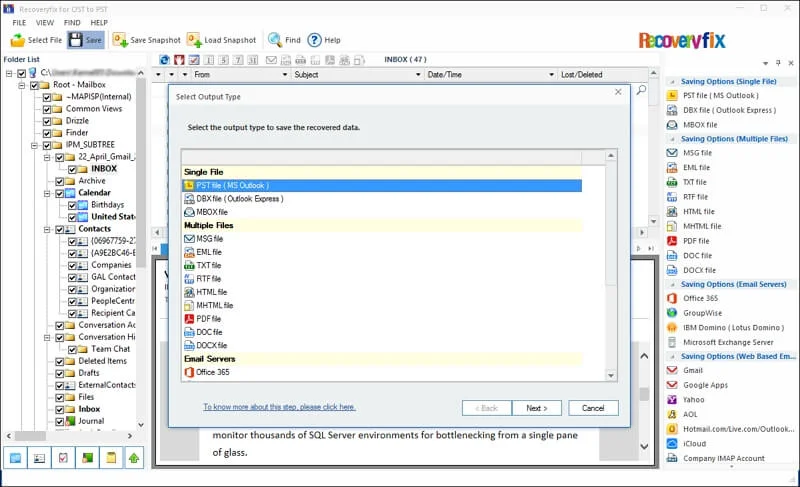Open the FIND menu
This screenshot has width=800, height=487.
pyautogui.click(x=72, y=22)
